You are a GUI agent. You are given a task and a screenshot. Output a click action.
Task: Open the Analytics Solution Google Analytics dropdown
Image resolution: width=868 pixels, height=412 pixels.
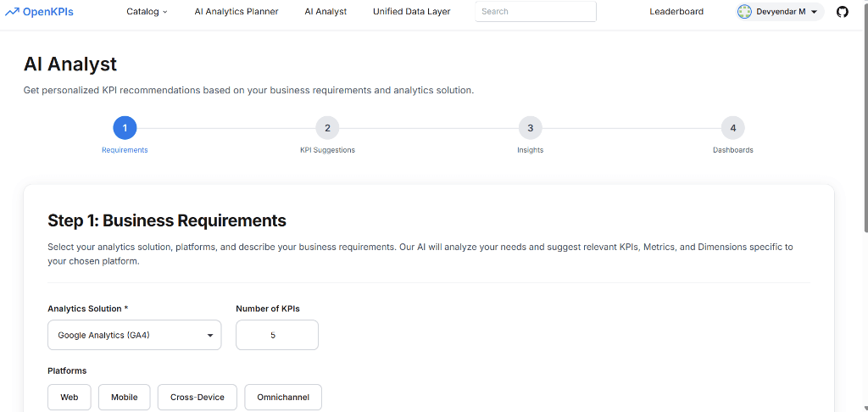tap(135, 335)
